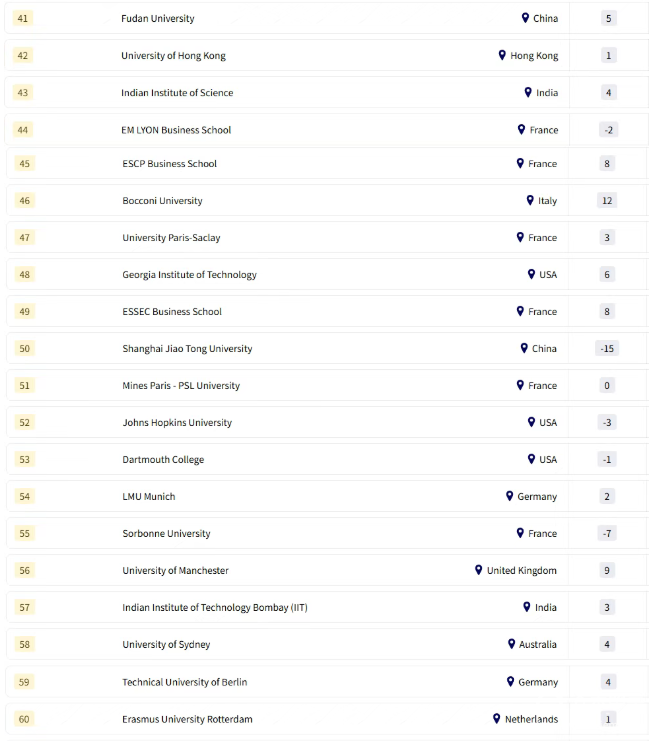The width and height of the screenshot is (654, 741).
Task: Click the location pin icon next to China for Fudan University
Action: [525, 18]
